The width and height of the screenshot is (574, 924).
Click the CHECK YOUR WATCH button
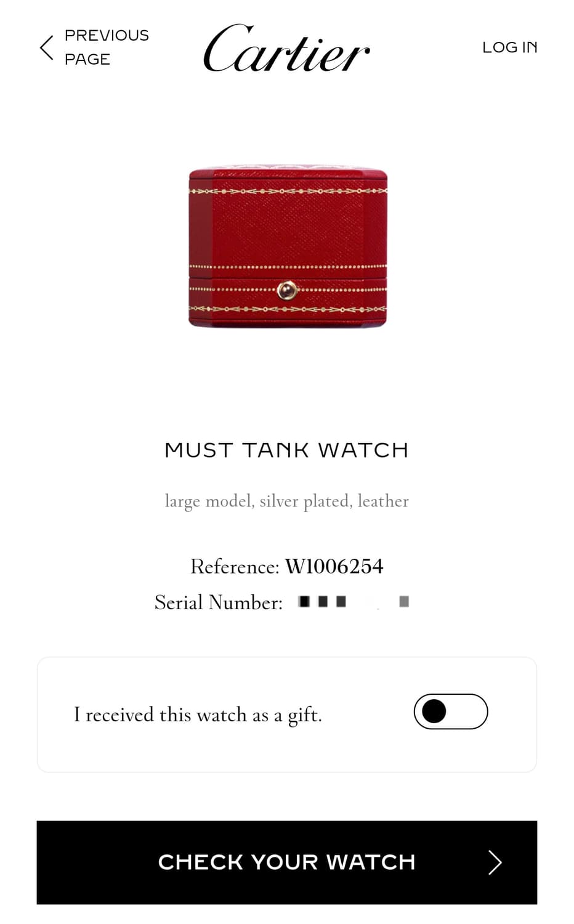point(287,862)
